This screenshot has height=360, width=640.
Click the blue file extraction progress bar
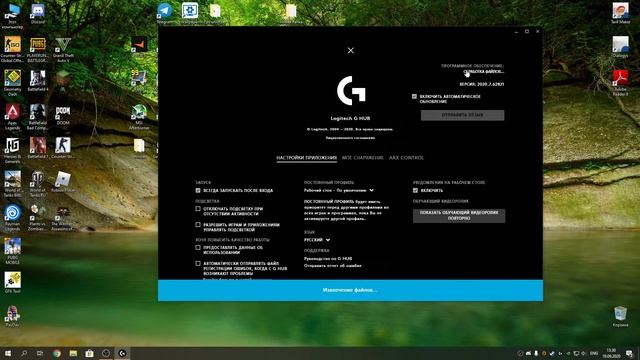(350, 290)
